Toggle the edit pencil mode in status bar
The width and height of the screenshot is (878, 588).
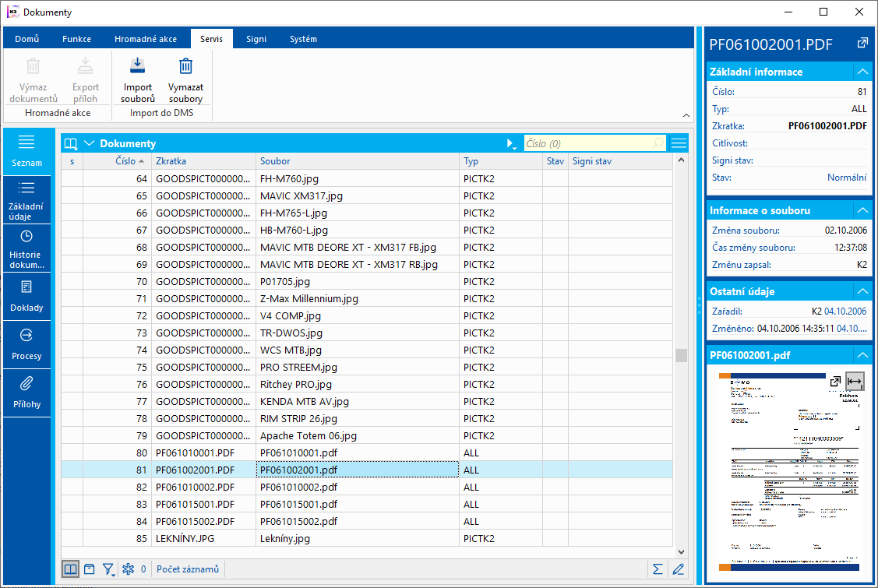point(678,569)
